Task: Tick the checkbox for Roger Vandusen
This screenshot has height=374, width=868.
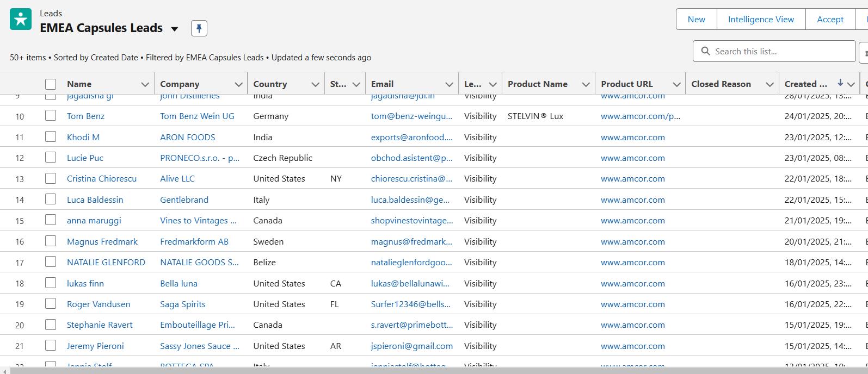Action: pyautogui.click(x=51, y=304)
